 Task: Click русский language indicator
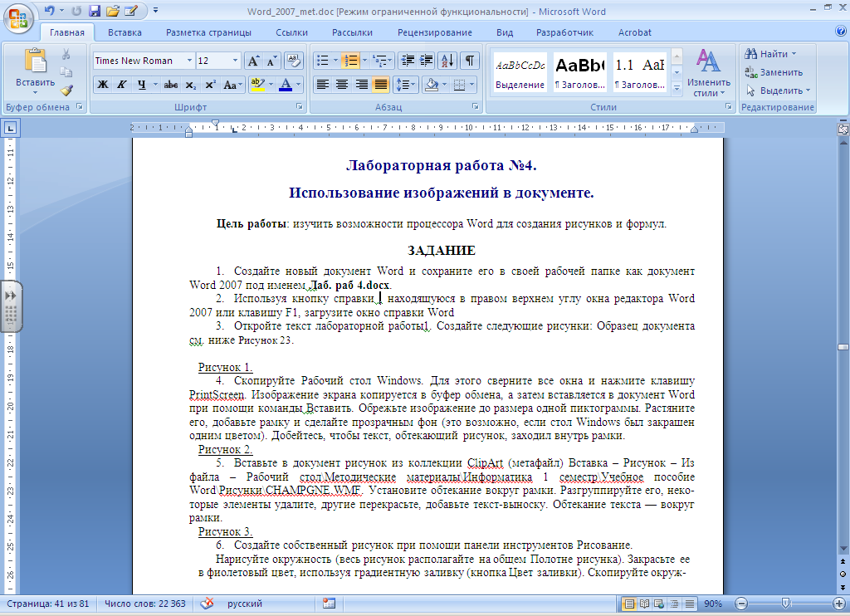pos(245,604)
